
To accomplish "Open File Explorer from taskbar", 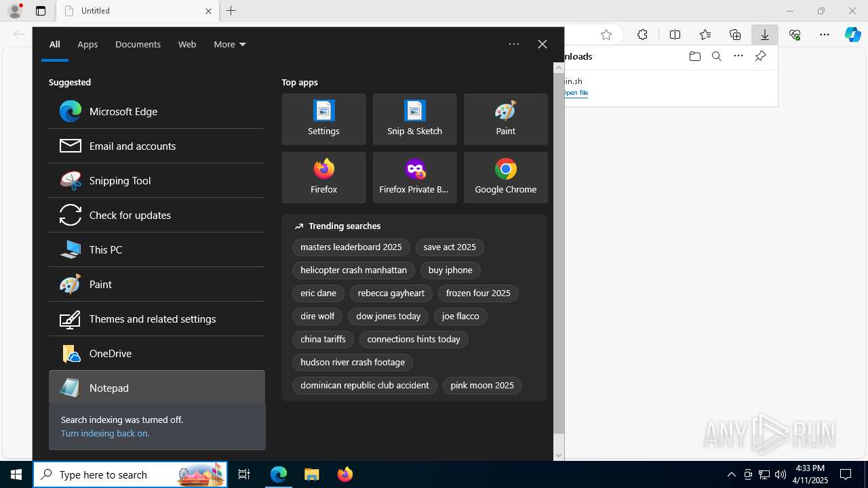I will point(311,474).
